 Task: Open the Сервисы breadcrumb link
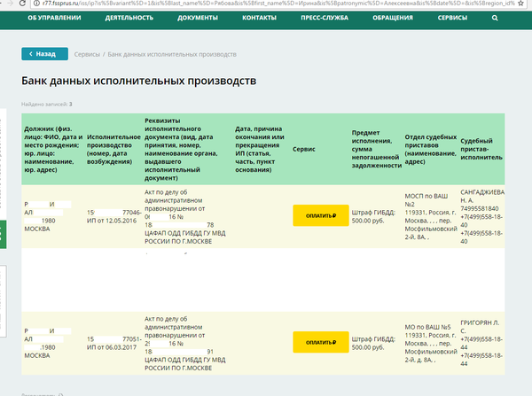coord(87,54)
